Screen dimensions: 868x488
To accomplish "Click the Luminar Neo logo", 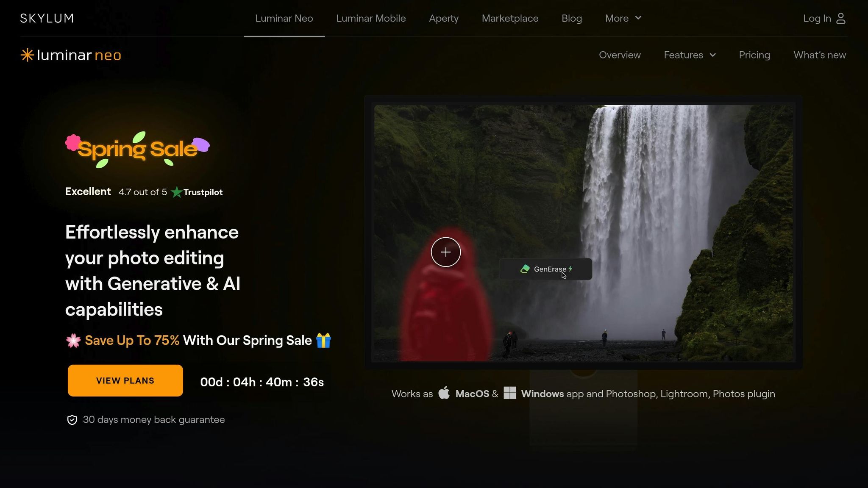I will pyautogui.click(x=71, y=55).
